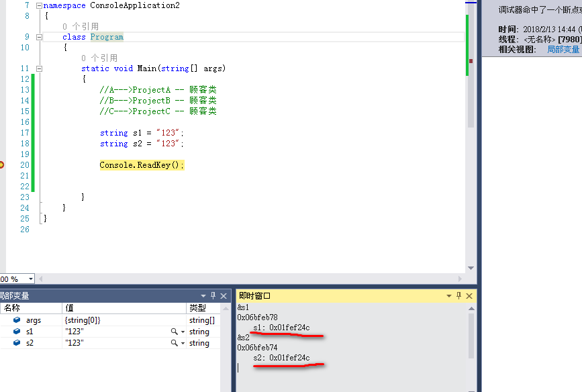Click the s1 string declaration on line 17

tap(142, 133)
